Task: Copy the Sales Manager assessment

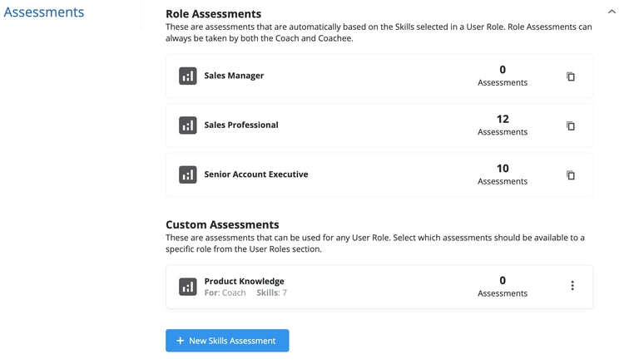Action: (x=571, y=76)
